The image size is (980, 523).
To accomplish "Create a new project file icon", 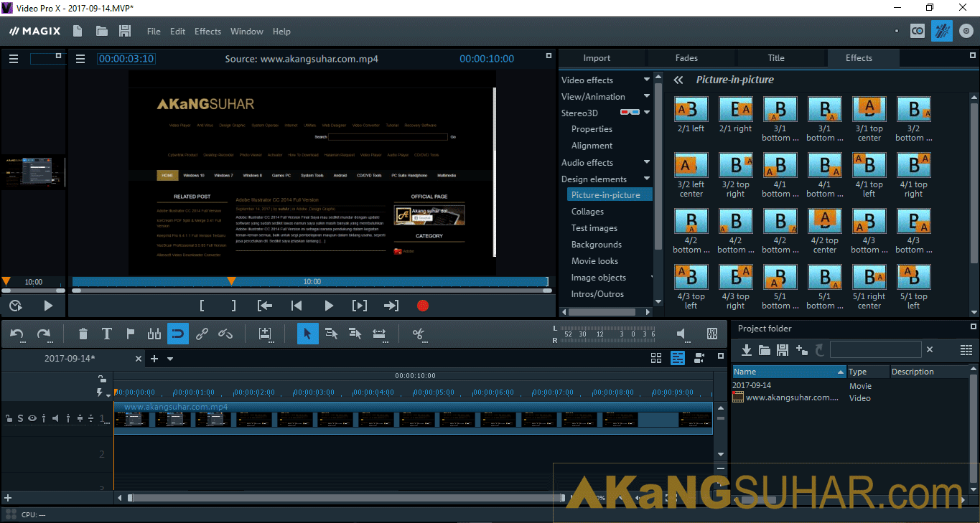I will tap(78, 31).
